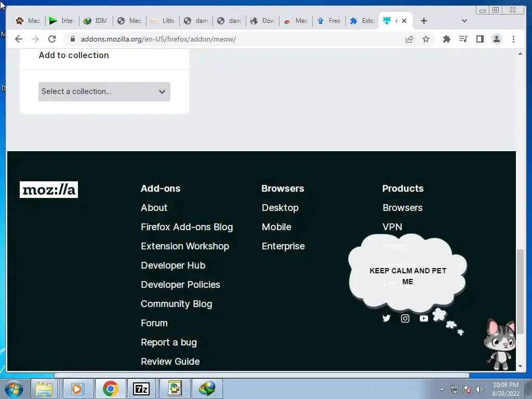Toggle the side panel icon
This screenshot has height=399, width=532.
(480, 39)
